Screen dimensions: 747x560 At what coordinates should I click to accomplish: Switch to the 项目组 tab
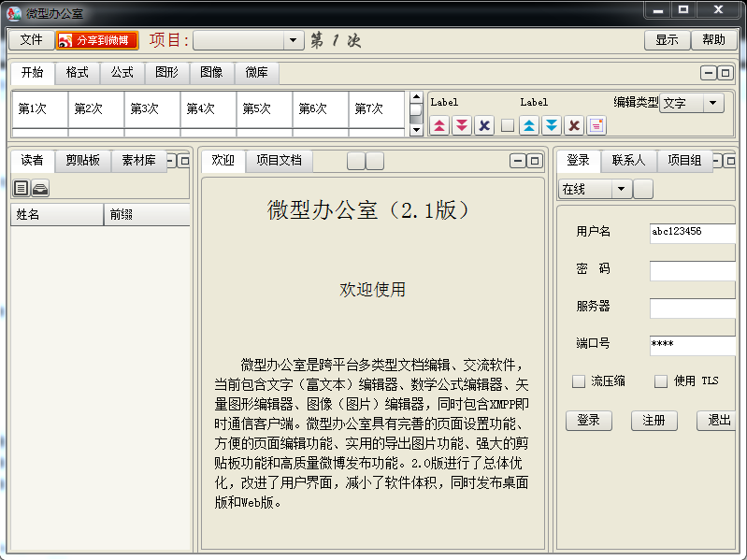[684, 161]
